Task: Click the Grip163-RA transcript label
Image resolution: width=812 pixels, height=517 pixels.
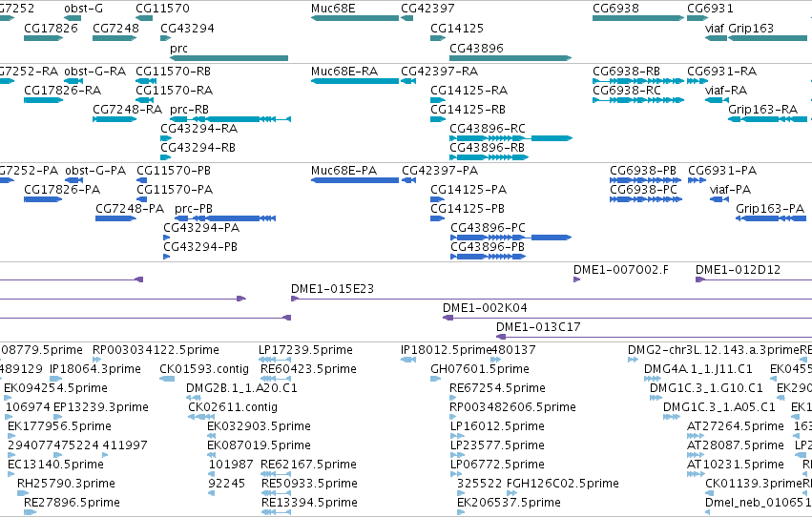Action: pos(762,110)
